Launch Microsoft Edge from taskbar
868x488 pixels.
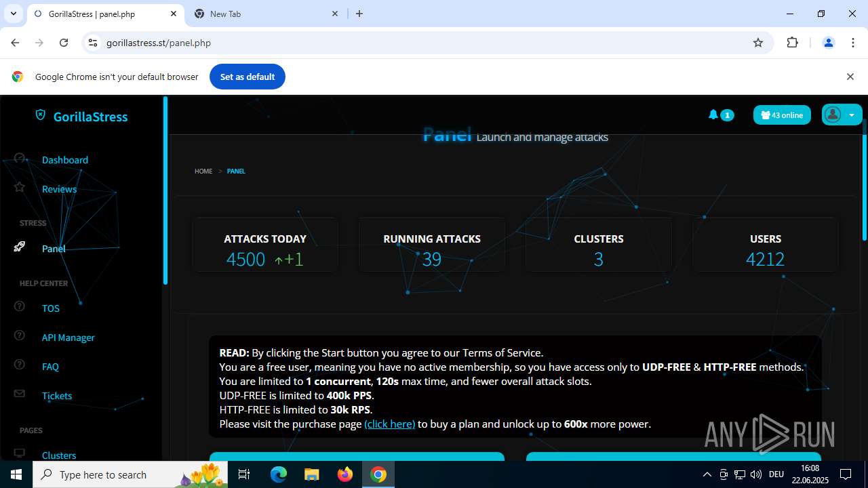pyautogui.click(x=279, y=474)
